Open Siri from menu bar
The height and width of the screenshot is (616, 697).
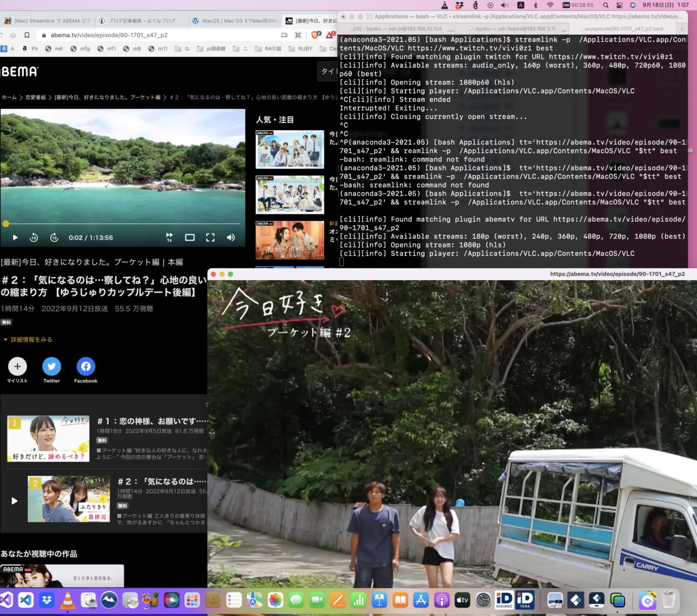633,5
